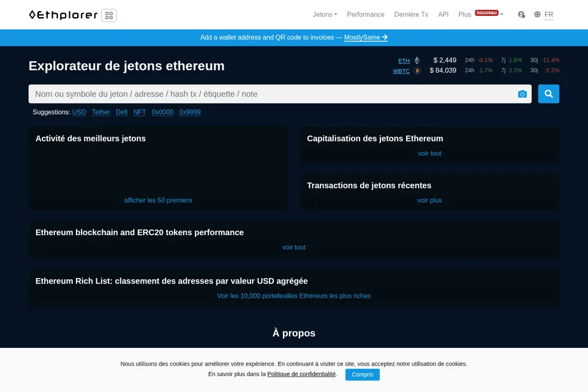This screenshot has height=392, width=588.
Task: Click the blue magnifier search button
Action: coord(548,94)
